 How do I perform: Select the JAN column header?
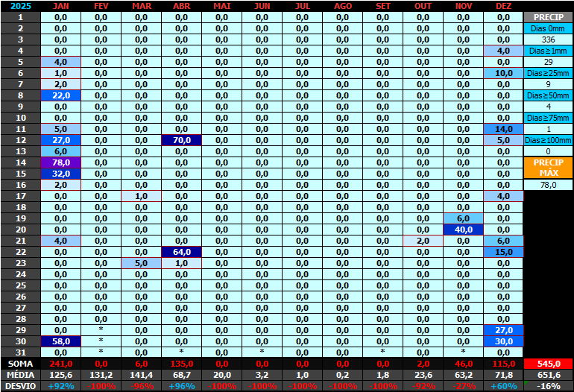60,6
